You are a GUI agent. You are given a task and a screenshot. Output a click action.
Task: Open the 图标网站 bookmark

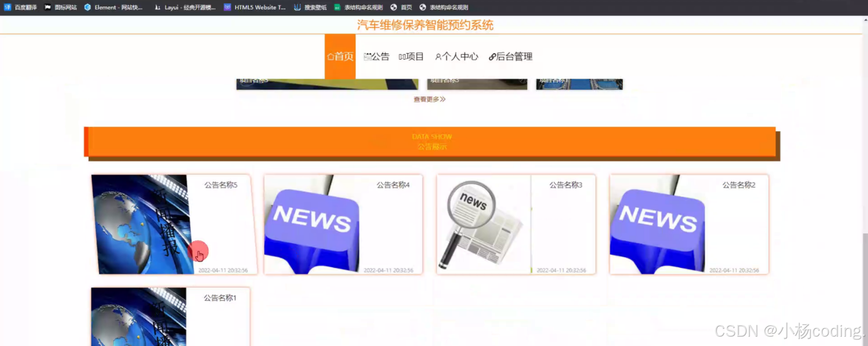61,7
